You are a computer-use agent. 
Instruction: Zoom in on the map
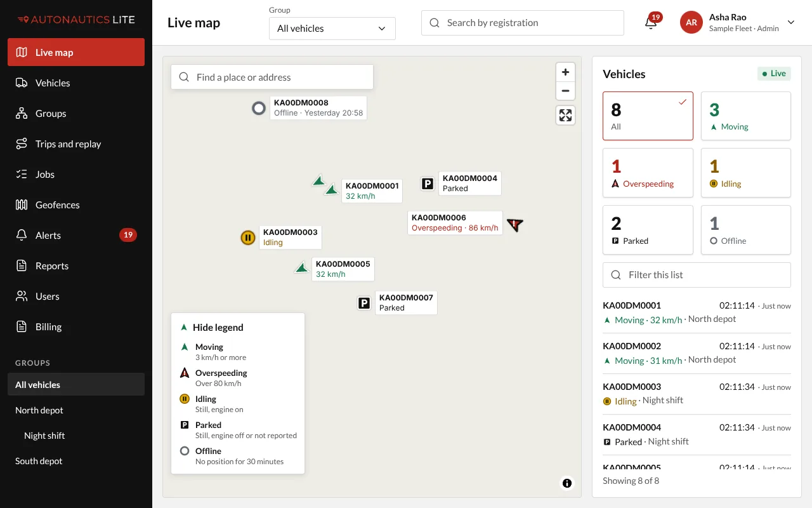tap(565, 72)
